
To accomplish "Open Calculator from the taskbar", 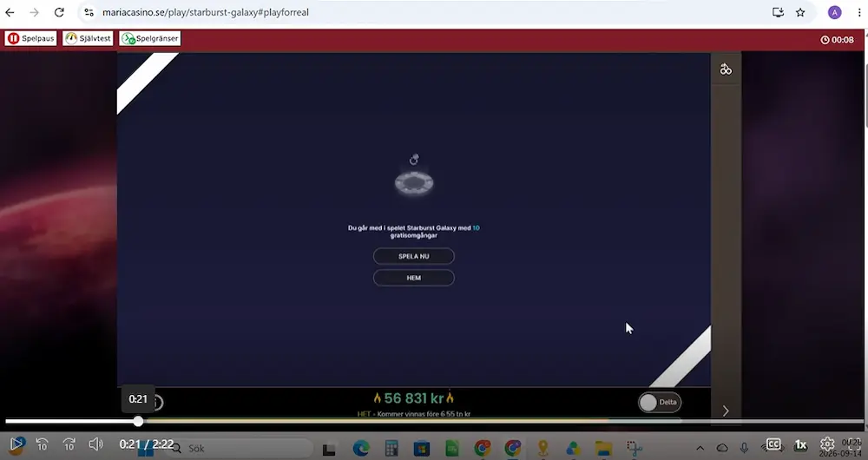I will pos(391,449).
